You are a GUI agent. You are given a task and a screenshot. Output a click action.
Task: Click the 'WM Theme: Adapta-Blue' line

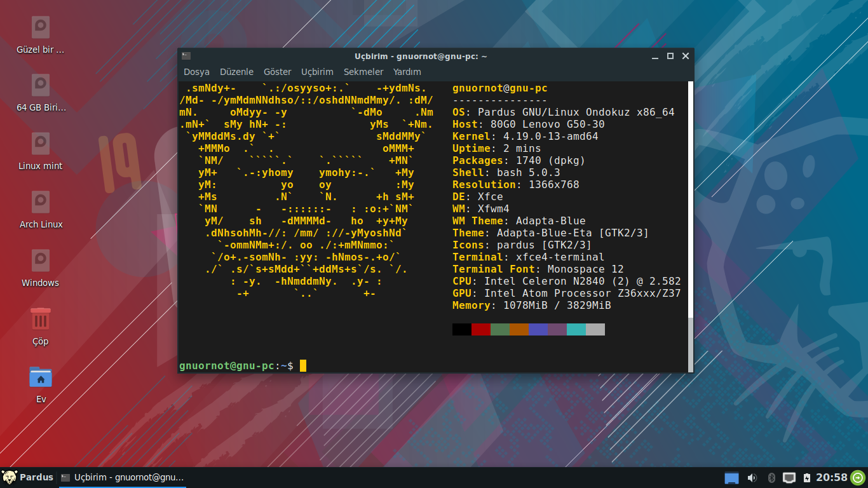519,221
